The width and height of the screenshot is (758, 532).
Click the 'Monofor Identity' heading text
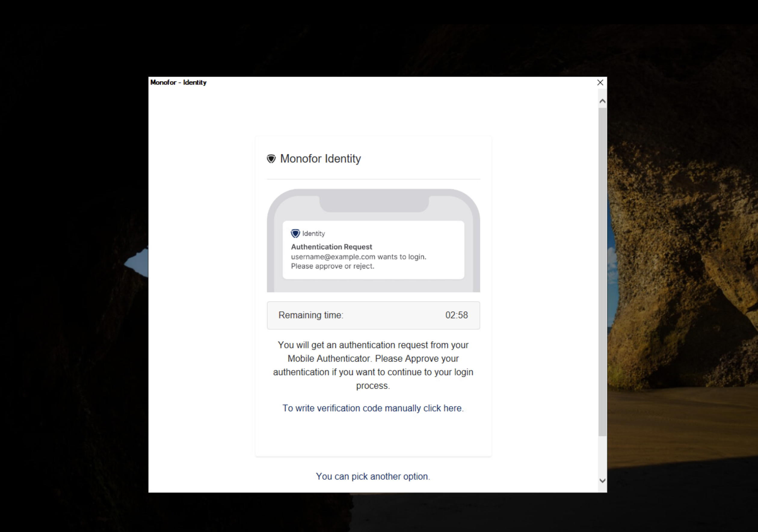pyautogui.click(x=320, y=159)
